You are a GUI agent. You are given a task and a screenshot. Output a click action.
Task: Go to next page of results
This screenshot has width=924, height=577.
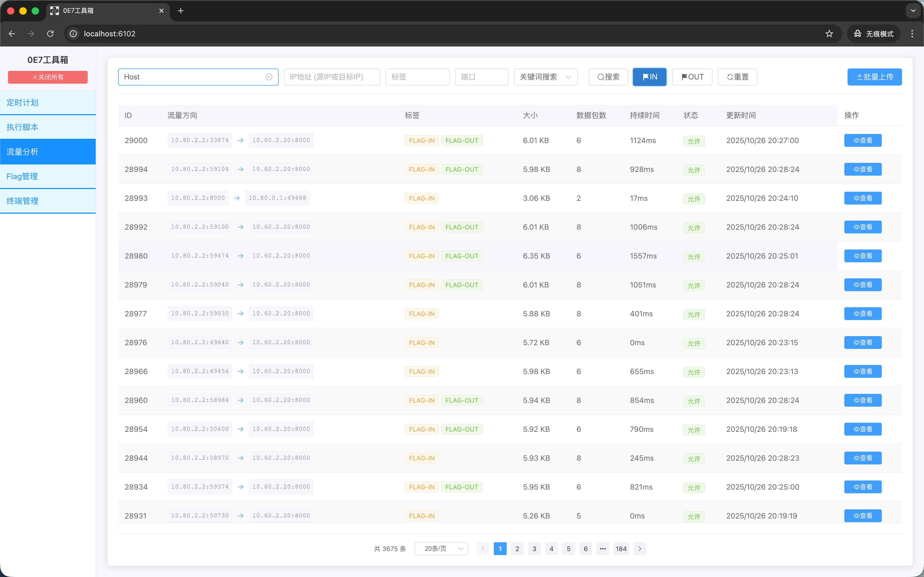pos(640,548)
